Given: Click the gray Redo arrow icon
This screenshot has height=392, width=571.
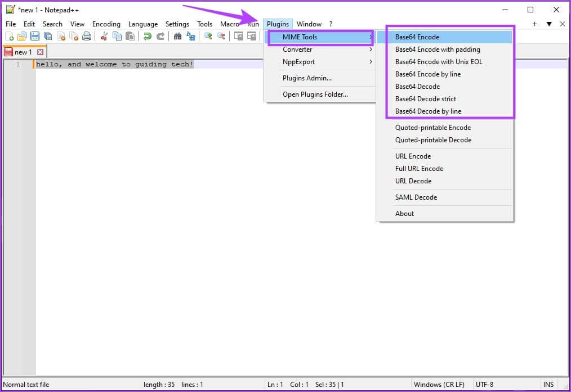Looking at the screenshot, I should 160,36.
